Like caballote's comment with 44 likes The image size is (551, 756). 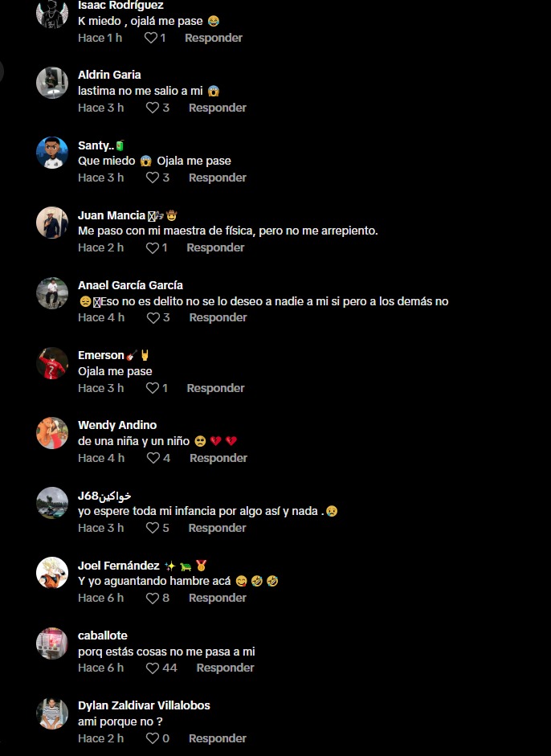click(x=153, y=668)
